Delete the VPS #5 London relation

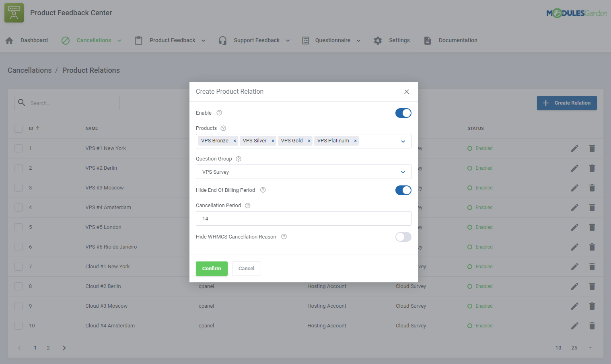(x=592, y=227)
